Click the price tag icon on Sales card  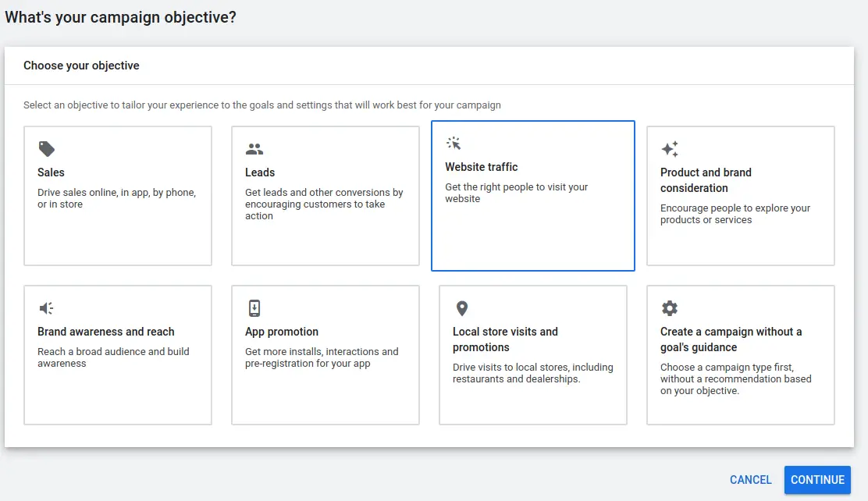46,148
